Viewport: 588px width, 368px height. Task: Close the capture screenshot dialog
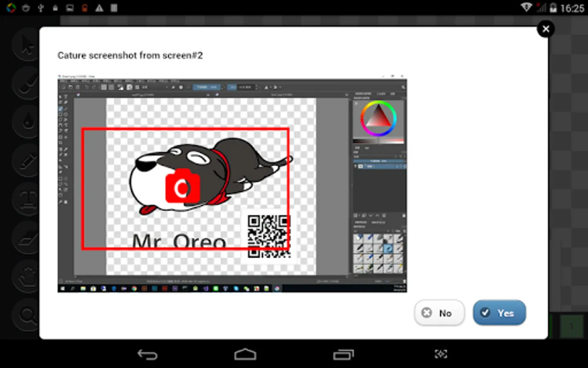[546, 29]
